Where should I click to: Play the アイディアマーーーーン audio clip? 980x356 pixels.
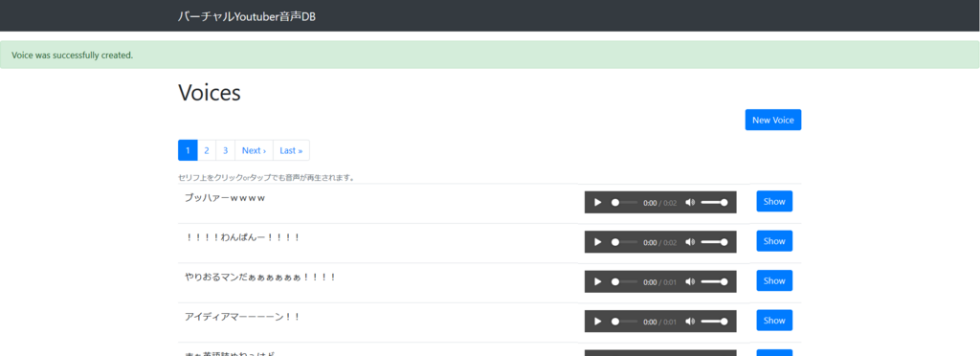pos(597,321)
